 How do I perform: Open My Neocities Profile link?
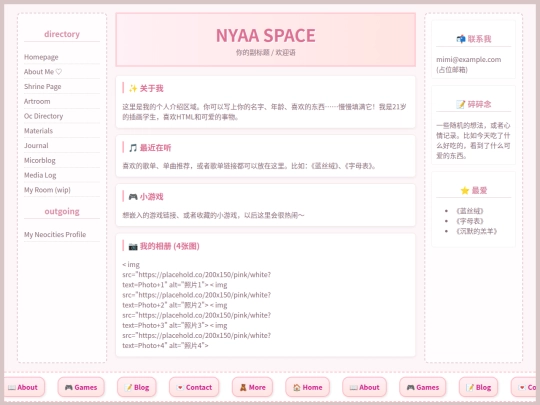coord(55,235)
